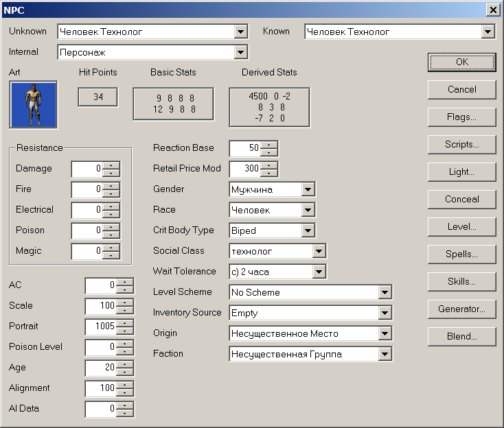The width and height of the screenshot is (504, 428).
Task: Open the Skills editor
Action: coord(461,281)
